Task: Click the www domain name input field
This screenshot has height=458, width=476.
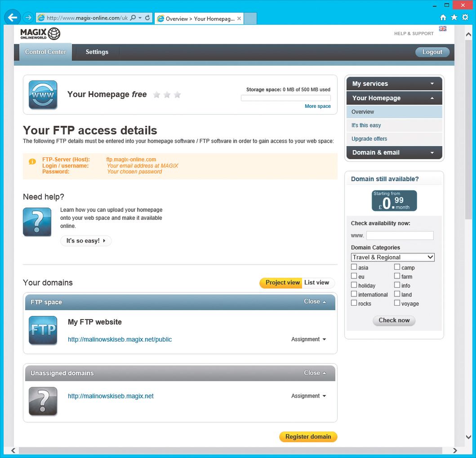Action: [400, 236]
